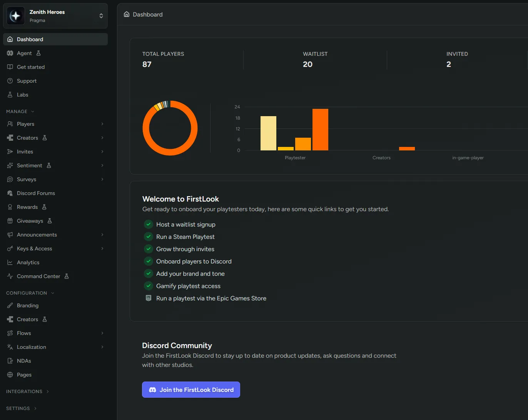The height and width of the screenshot is (420, 528).
Task: Click the Players people icon
Action: click(x=10, y=124)
